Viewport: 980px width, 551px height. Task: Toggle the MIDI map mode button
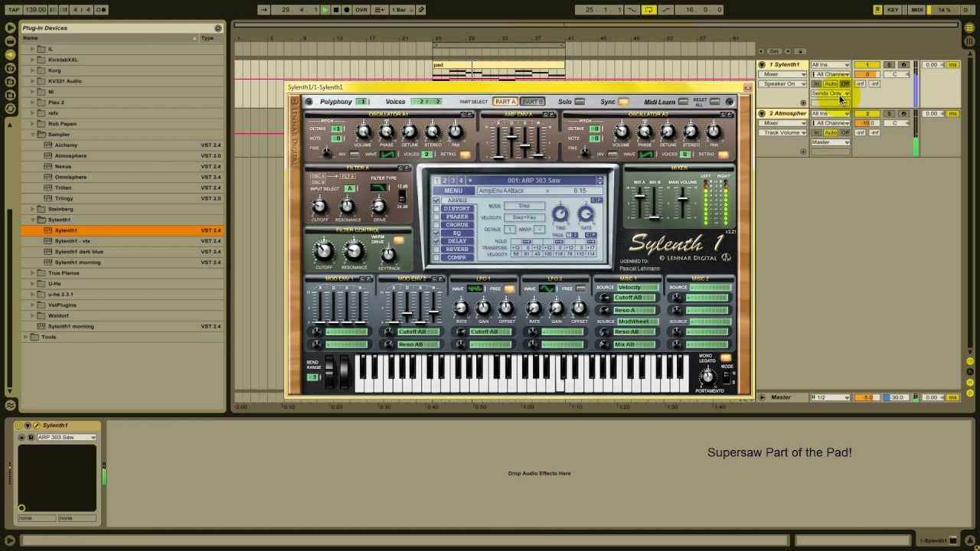[x=916, y=10]
